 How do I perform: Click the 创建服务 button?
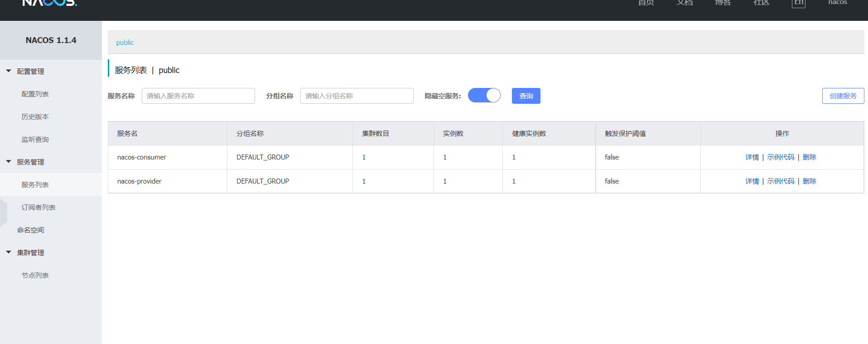[x=843, y=96]
